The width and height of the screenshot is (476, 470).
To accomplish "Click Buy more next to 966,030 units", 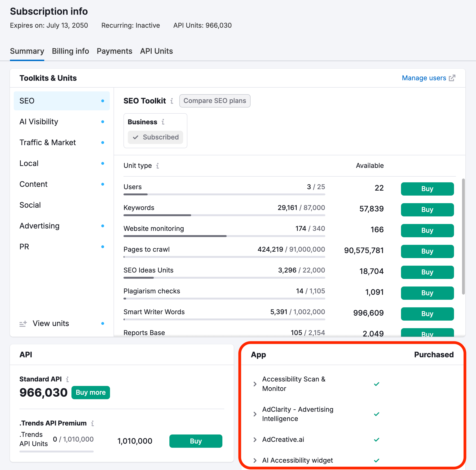I will [90, 392].
